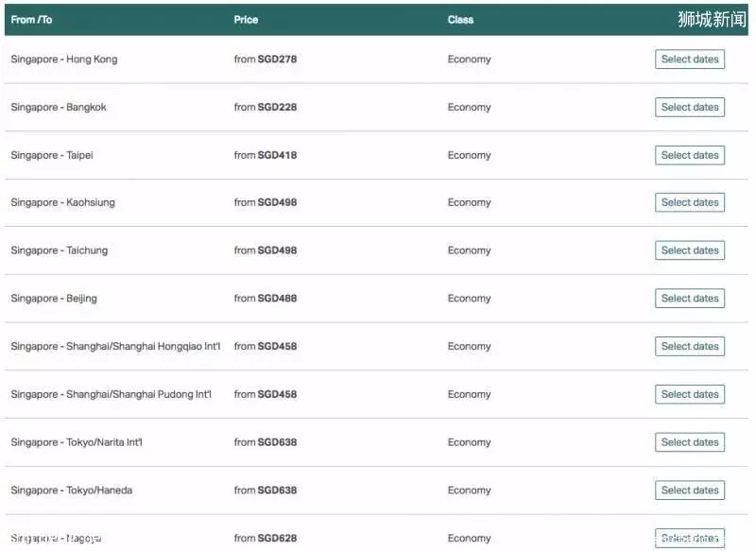Click Economy in the Nagoya row
The height and width of the screenshot is (551, 756).
pos(469,538)
